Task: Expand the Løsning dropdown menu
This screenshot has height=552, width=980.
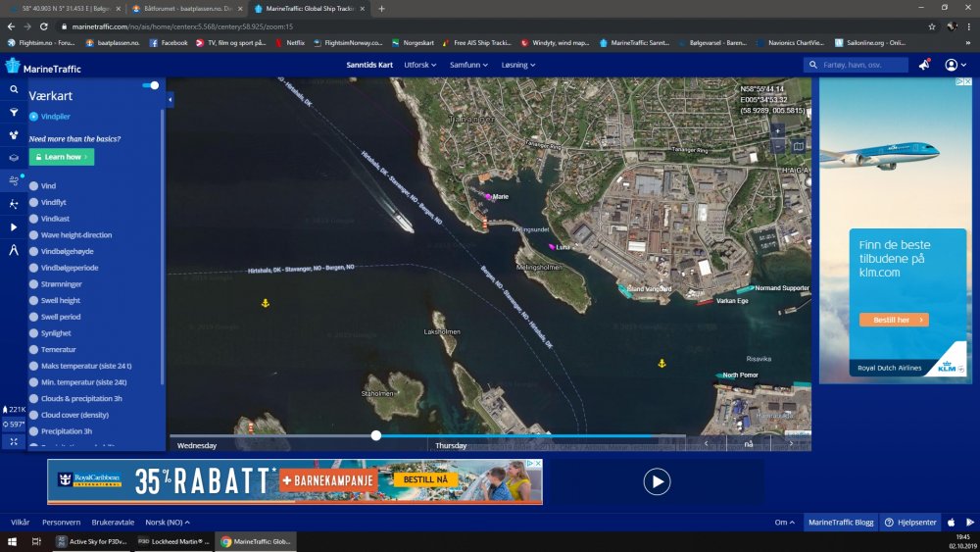Action: click(518, 65)
